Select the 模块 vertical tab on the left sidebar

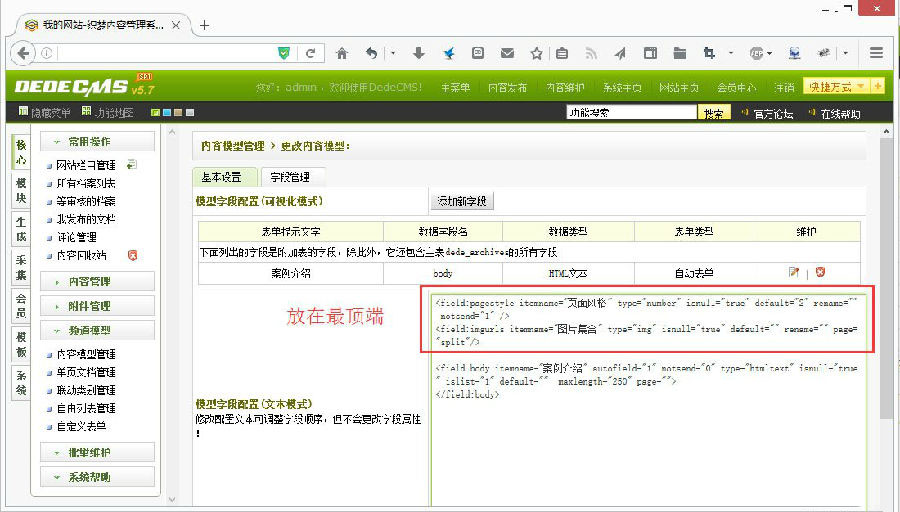point(21,191)
